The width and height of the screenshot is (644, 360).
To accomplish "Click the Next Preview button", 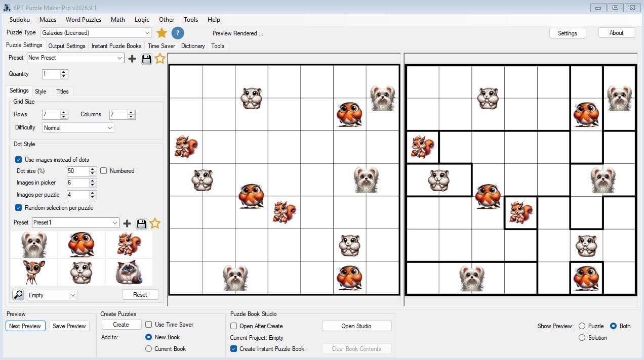I will (x=25, y=326).
